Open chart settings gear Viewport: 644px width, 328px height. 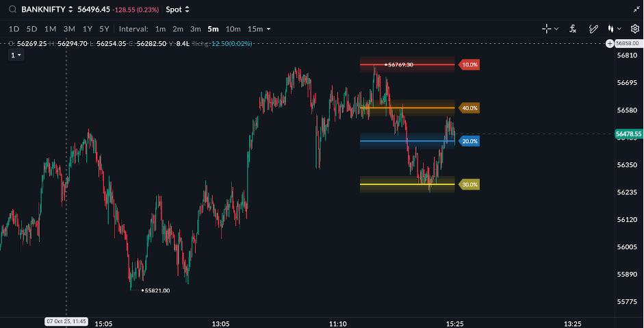pyautogui.click(x=634, y=29)
